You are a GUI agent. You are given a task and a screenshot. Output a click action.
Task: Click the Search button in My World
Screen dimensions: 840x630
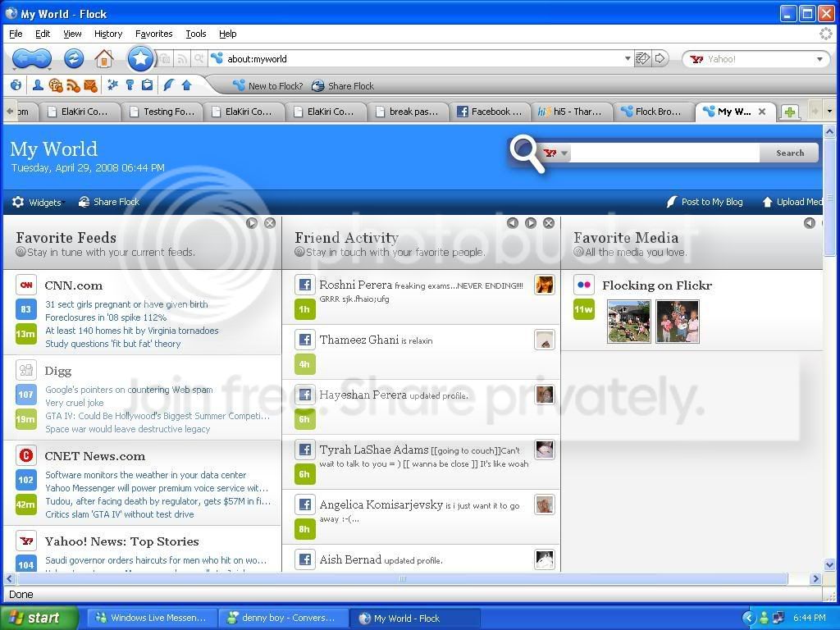[790, 153]
